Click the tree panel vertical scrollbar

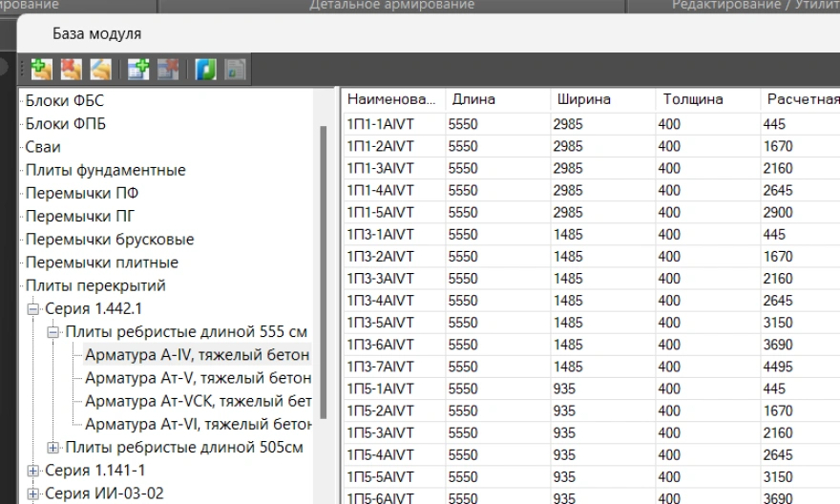coord(323,267)
